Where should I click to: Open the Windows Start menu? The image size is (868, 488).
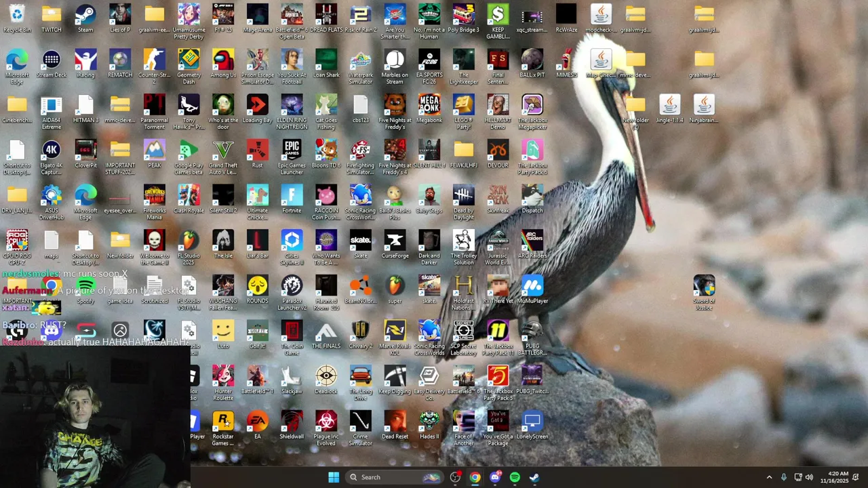point(334,477)
